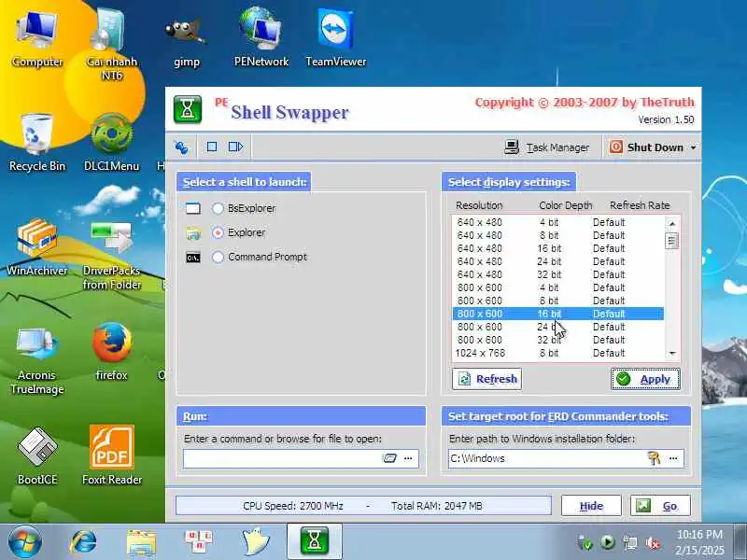747x560 pixels.
Task: Select the BsExplorer shell radio button
Action: [218, 208]
